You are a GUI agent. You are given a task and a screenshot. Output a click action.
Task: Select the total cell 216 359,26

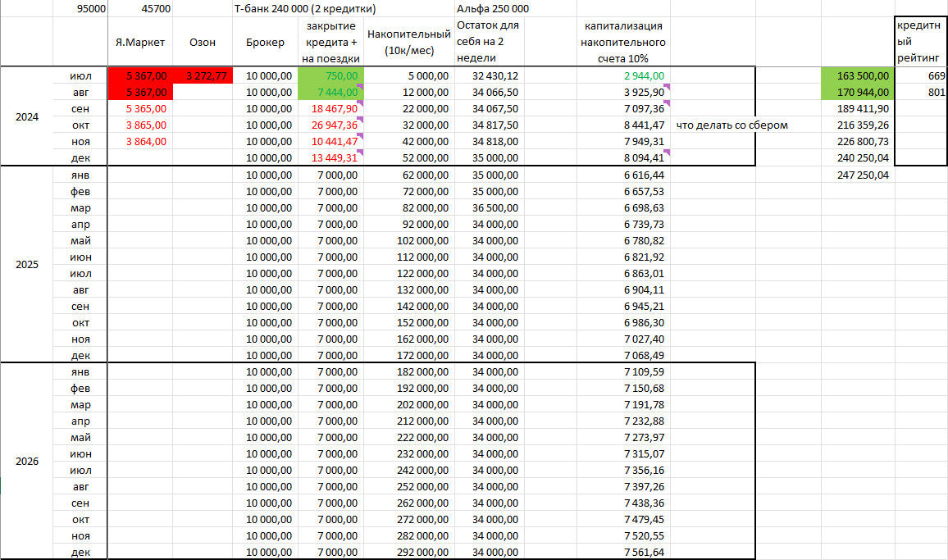858,125
